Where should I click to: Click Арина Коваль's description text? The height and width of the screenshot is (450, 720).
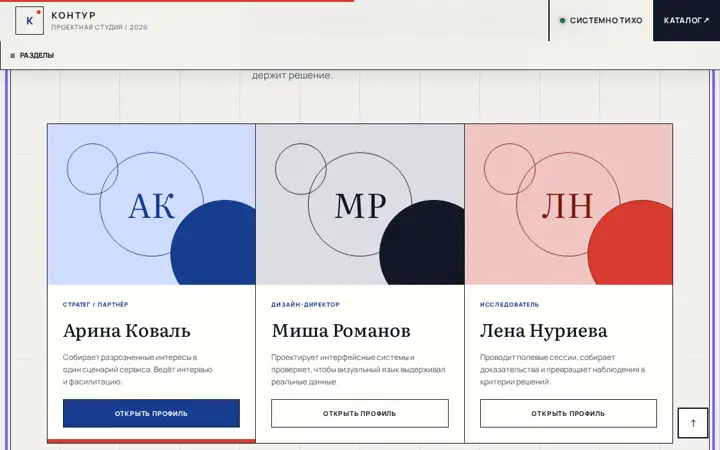(x=138, y=369)
